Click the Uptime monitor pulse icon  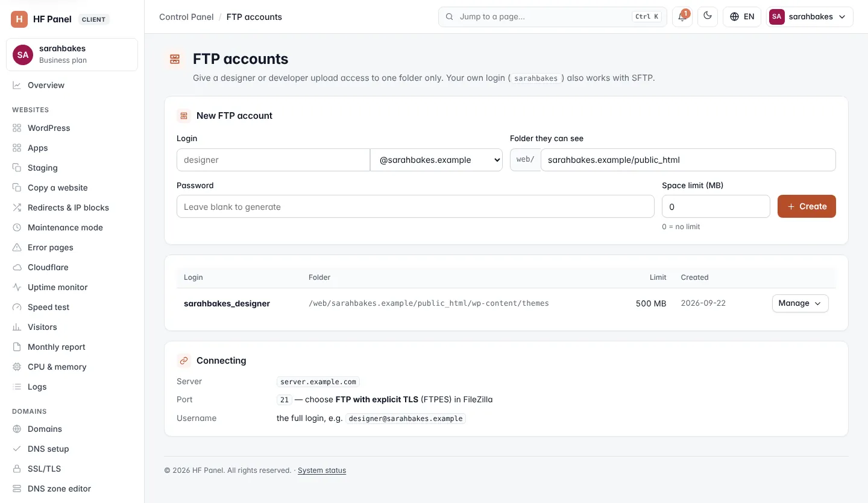[x=17, y=287]
